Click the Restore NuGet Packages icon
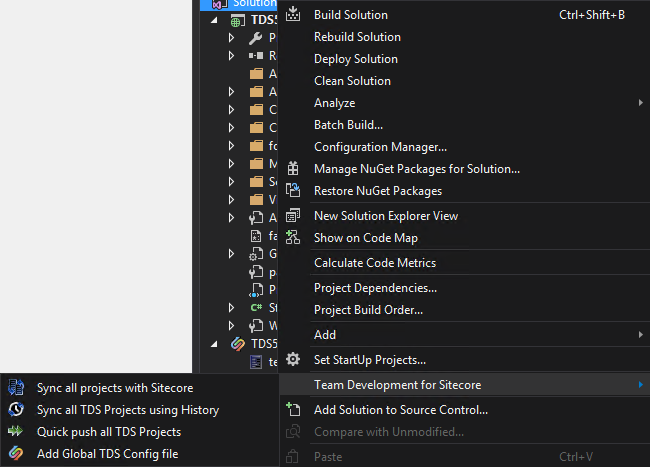This screenshot has width=650, height=467. coord(293,190)
